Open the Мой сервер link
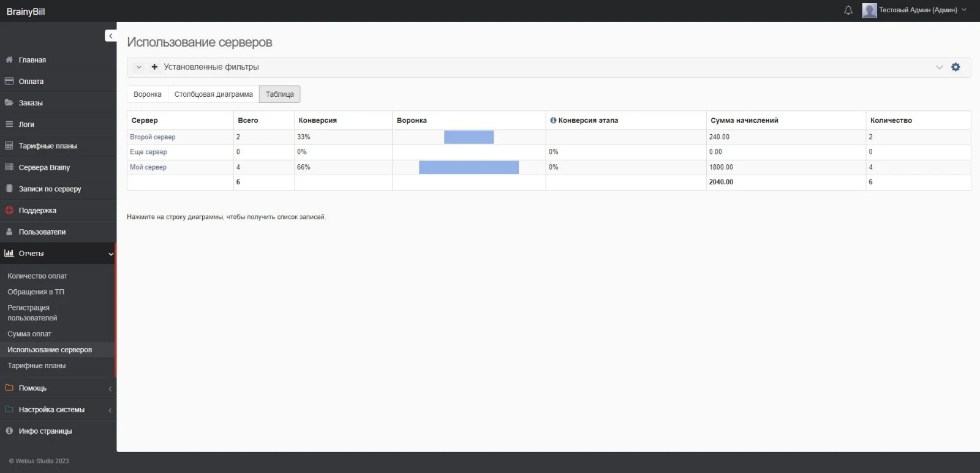 pyautogui.click(x=148, y=167)
